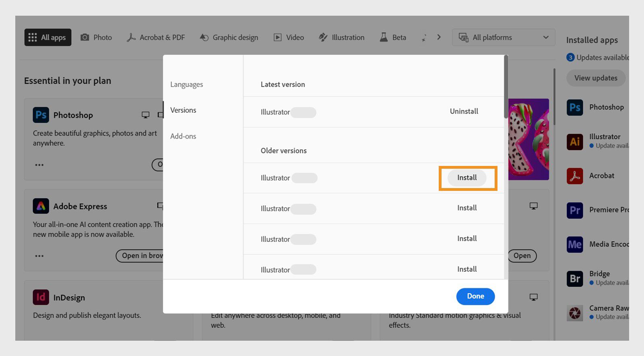This screenshot has width=644, height=356.
Task: Click the updates available count badge
Action: (x=570, y=58)
